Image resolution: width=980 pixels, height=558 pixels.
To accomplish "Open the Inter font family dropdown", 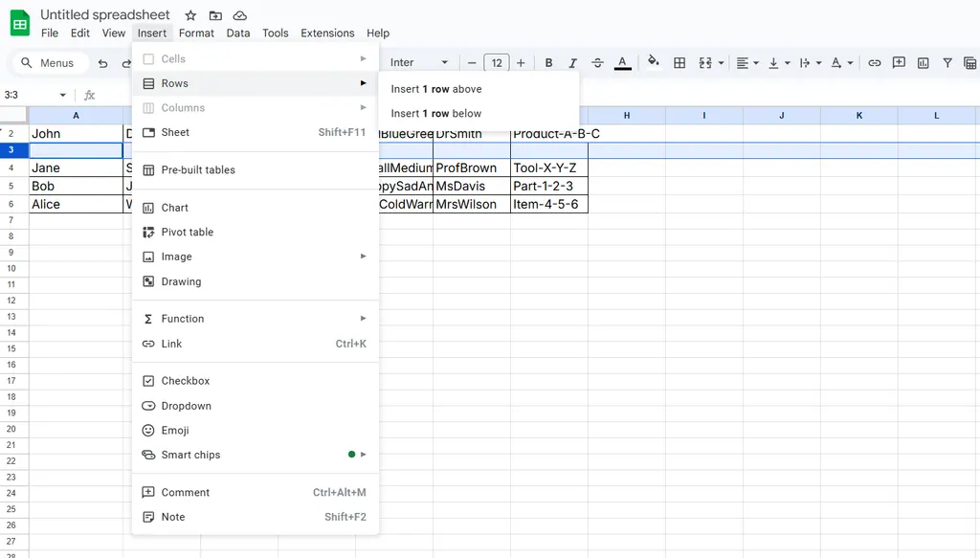I will coord(419,63).
